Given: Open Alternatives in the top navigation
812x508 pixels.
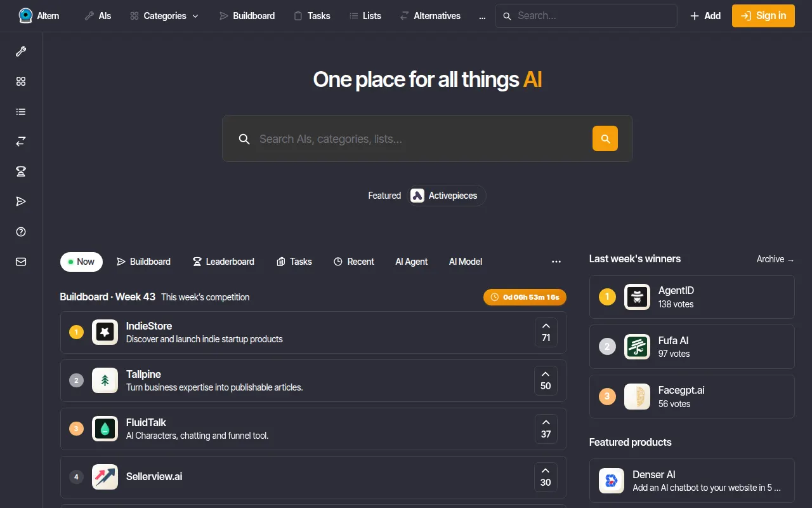Looking at the screenshot, I should point(430,16).
